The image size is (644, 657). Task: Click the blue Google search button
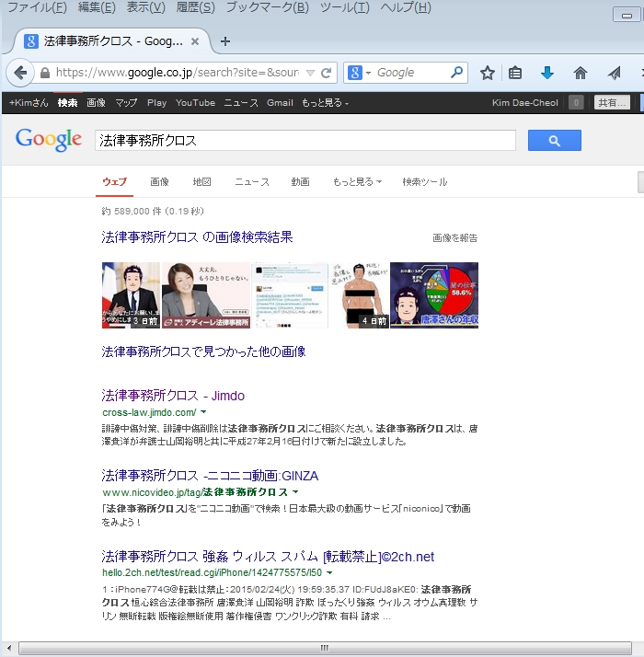tap(555, 141)
